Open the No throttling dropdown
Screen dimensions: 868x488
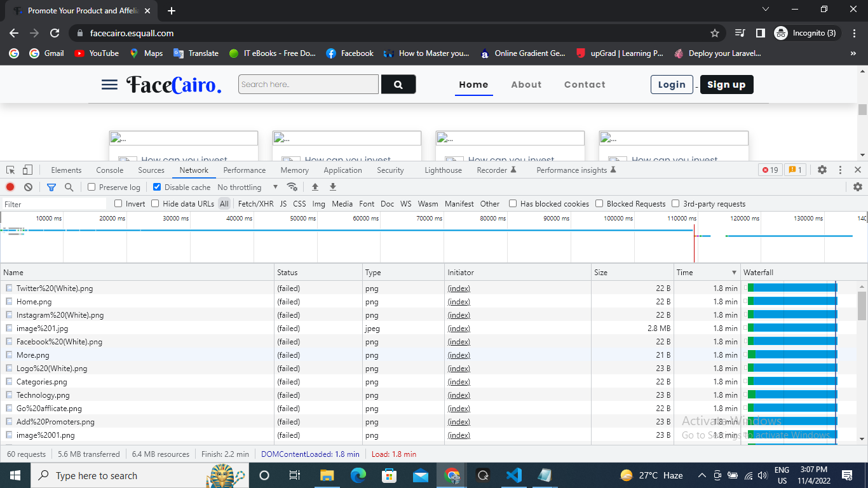pos(248,187)
